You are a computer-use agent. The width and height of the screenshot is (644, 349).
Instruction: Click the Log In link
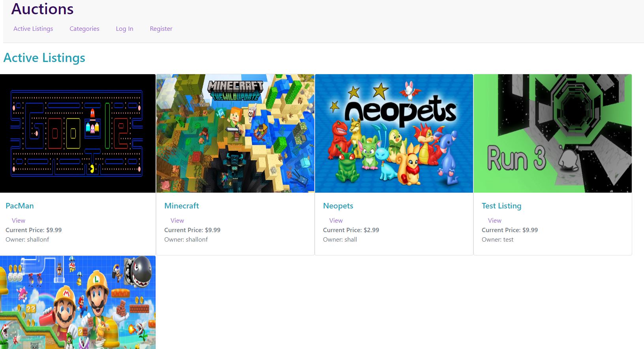click(124, 29)
